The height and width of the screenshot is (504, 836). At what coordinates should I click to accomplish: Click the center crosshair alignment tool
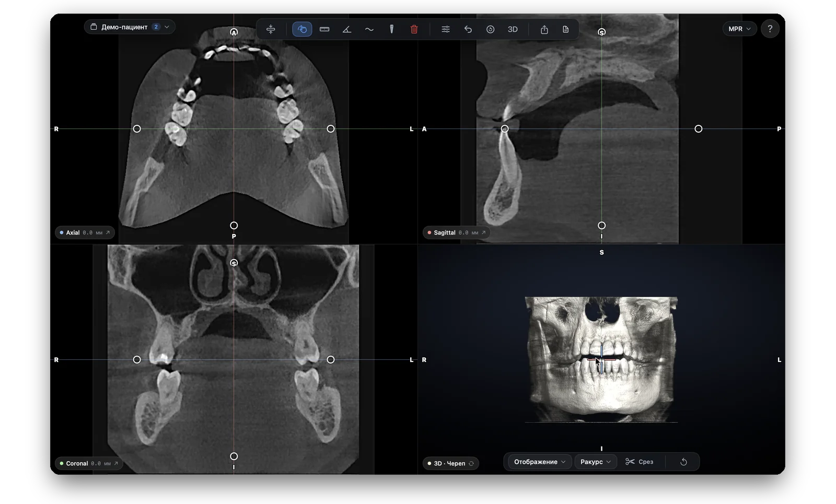coord(271,29)
